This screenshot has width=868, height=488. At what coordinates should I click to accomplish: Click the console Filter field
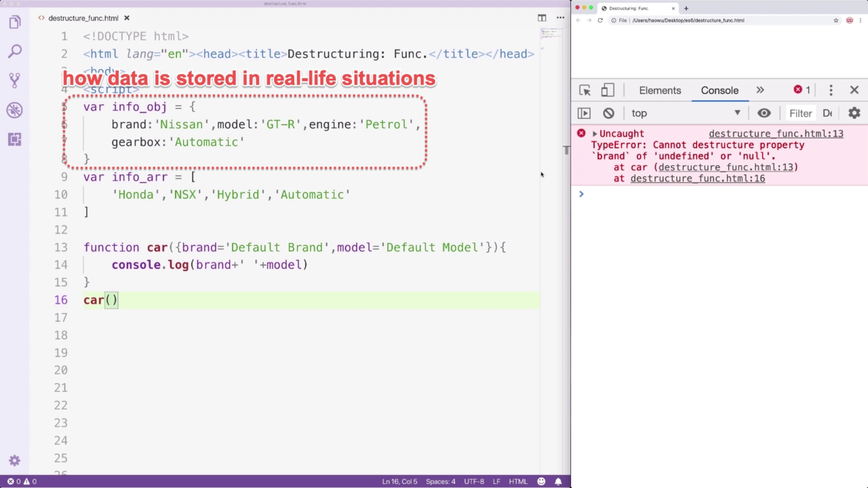[x=801, y=113]
